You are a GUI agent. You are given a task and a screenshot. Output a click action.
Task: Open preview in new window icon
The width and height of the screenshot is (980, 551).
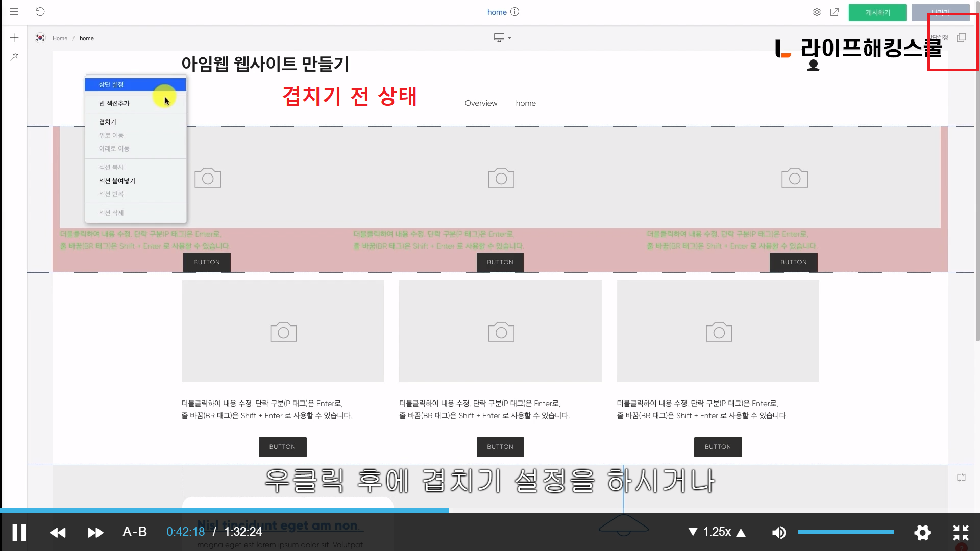tap(835, 12)
